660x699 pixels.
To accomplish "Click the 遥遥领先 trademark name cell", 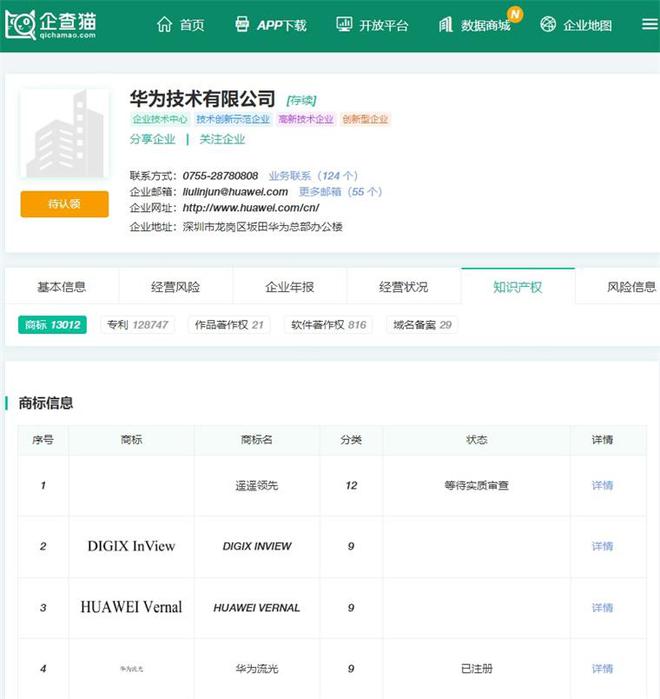I will pyautogui.click(x=257, y=485).
